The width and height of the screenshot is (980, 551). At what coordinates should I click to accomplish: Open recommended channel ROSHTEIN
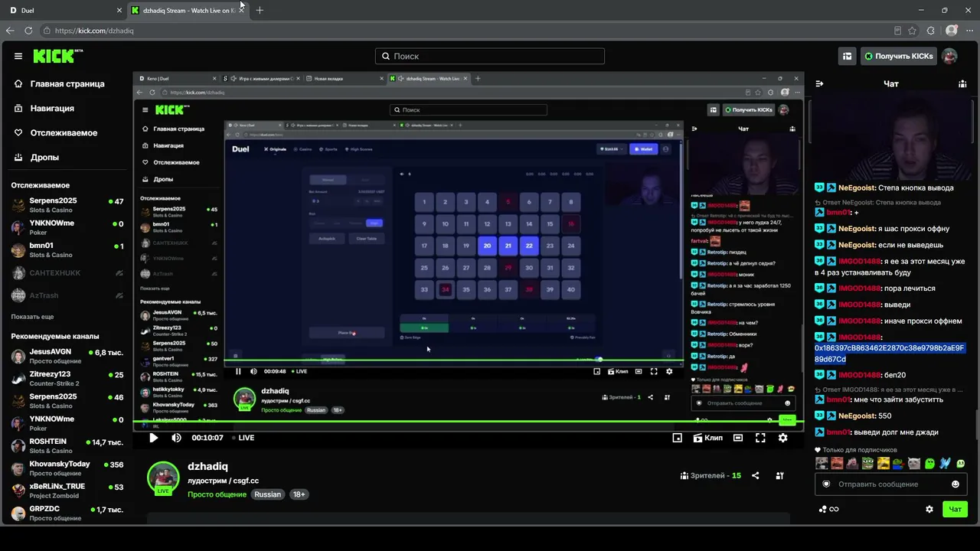tap(67, 446)
